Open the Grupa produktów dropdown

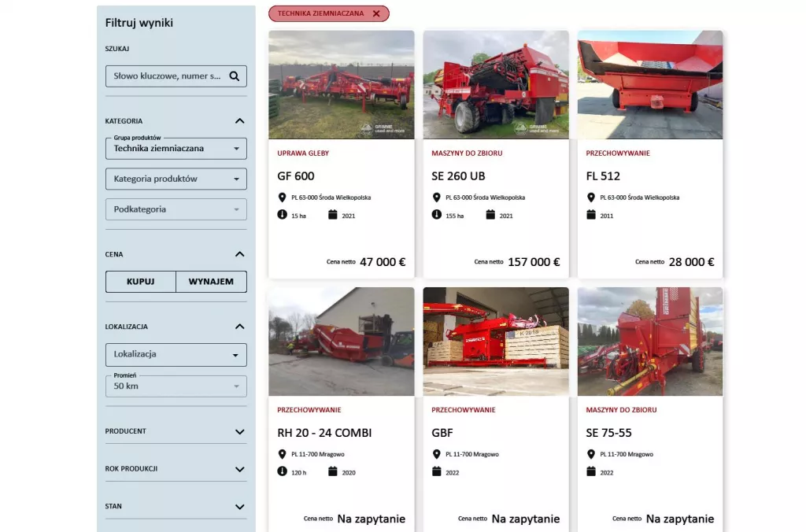pyautogui.click(x=176, y=149)
